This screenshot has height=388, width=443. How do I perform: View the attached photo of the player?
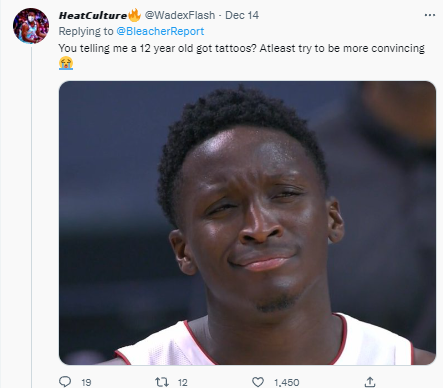tap(247, 223)
